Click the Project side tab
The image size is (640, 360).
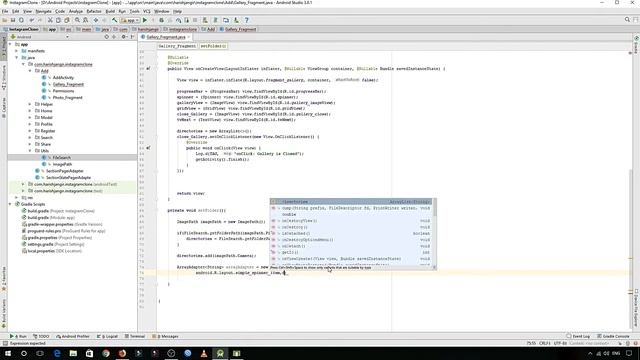click(x=4, y=48)
